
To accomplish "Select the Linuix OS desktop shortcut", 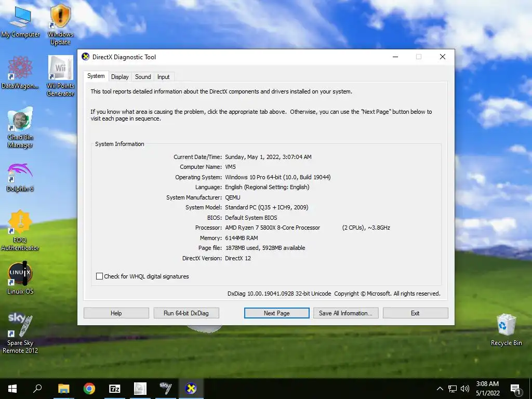I will [20, 278].
